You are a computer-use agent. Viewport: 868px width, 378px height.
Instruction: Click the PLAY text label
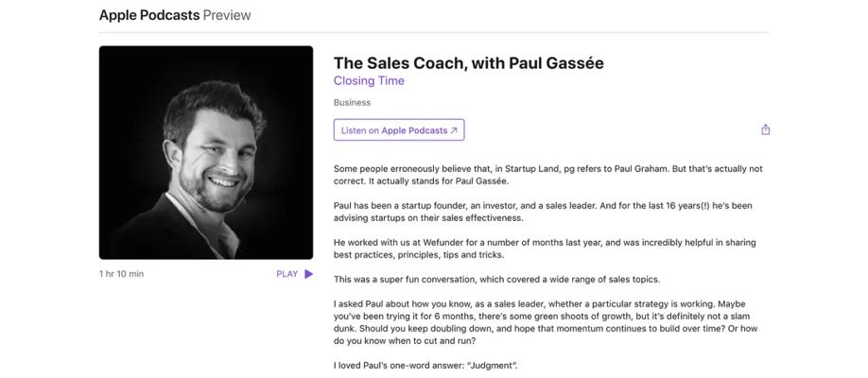tap(286, 274)
